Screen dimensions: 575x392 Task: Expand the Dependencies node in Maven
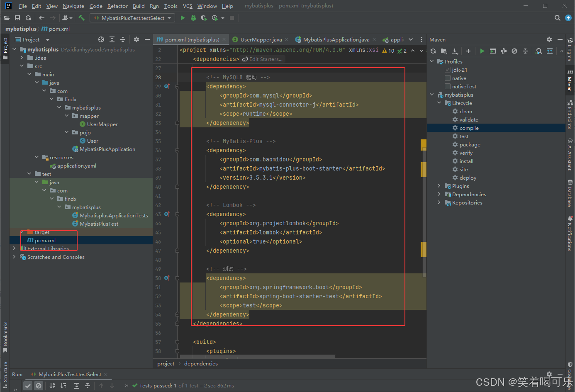click(439, 194)
